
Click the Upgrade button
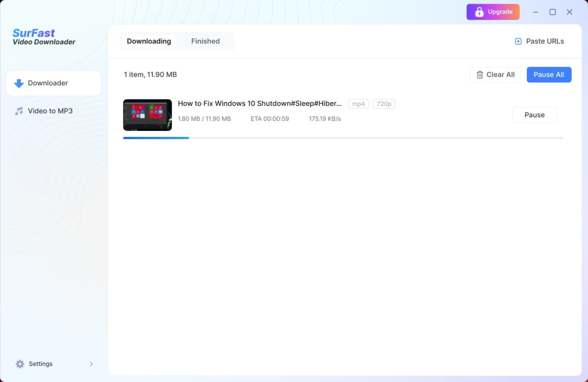tap(493, 12)
